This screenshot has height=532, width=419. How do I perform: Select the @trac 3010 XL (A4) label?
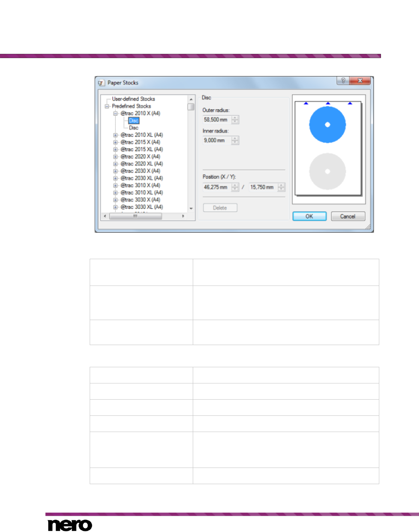(142, 193)
